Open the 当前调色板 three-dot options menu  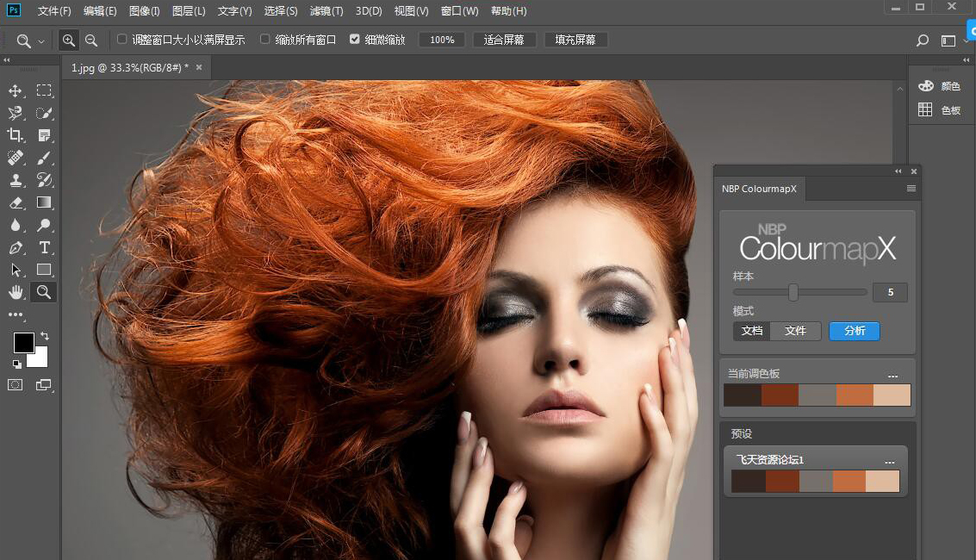(892, 376)
